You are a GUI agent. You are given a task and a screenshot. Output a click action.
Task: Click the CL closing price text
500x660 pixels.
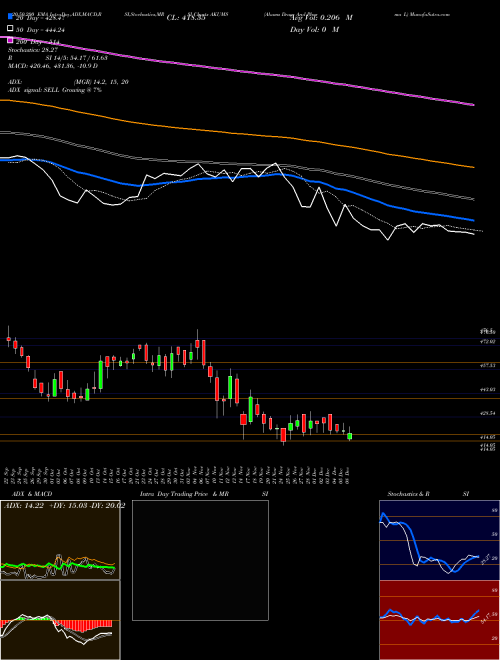pyautogui.click(x=186, y=18)
